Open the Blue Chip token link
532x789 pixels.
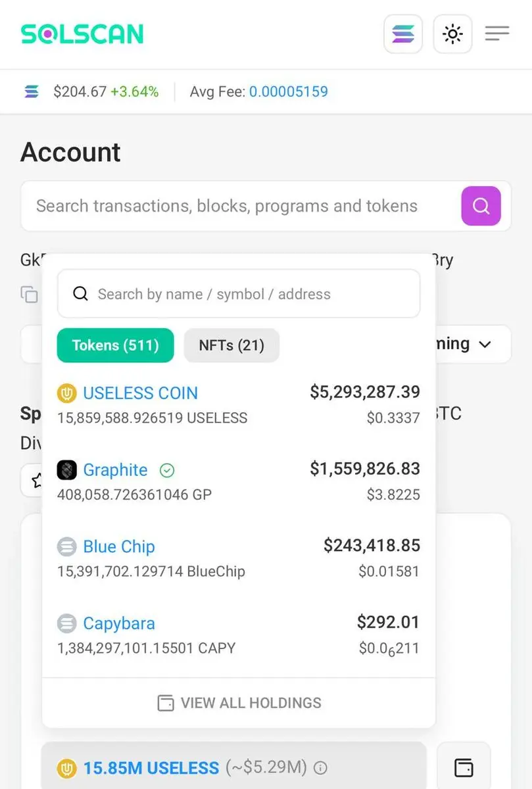point(119,546)
